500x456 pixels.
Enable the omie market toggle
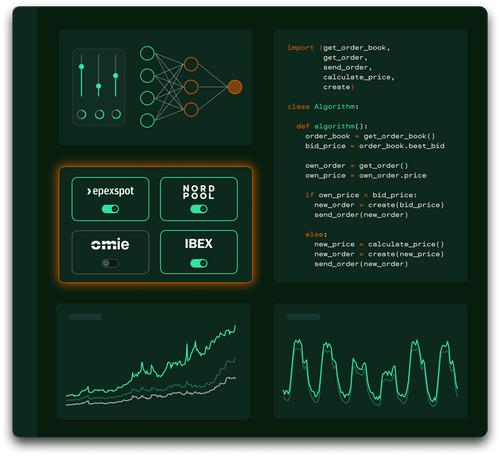(x=110, y=263)
